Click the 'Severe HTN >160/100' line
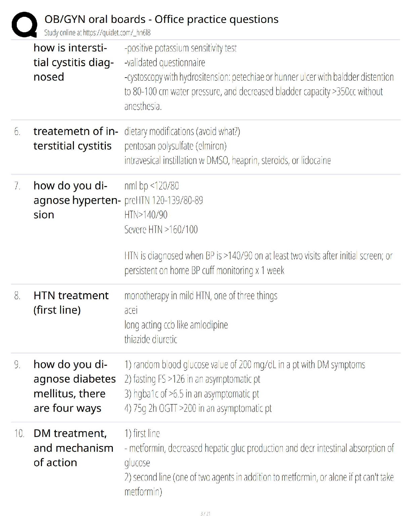Screen dimensions: 411x532 [161, 230]
